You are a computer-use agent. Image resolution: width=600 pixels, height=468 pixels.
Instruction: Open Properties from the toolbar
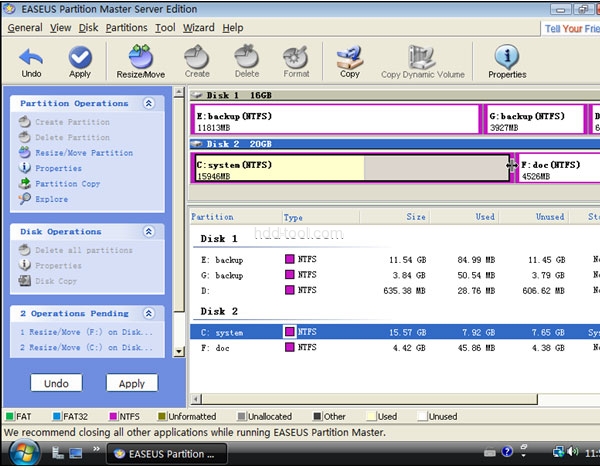pyautogui.click(x=507, y=62)
